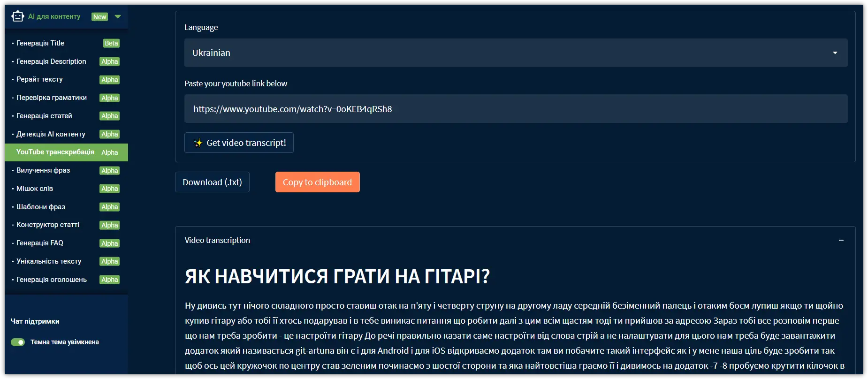Viewport: 868px width, 379px height.
Task: Click the Alpha badge next to Генерація FAQ
Action: [110, 243]
